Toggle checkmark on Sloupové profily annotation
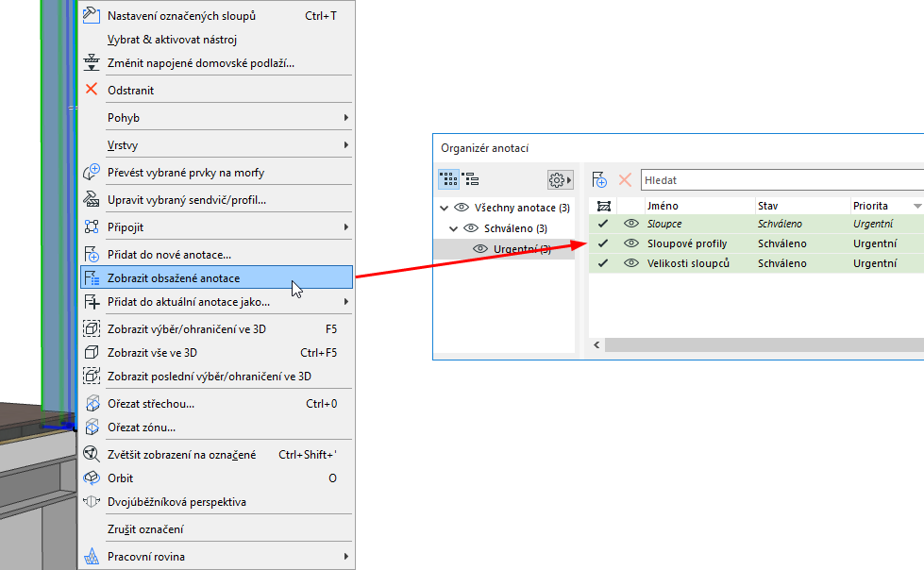924x570 pixels. coord(603,243)
